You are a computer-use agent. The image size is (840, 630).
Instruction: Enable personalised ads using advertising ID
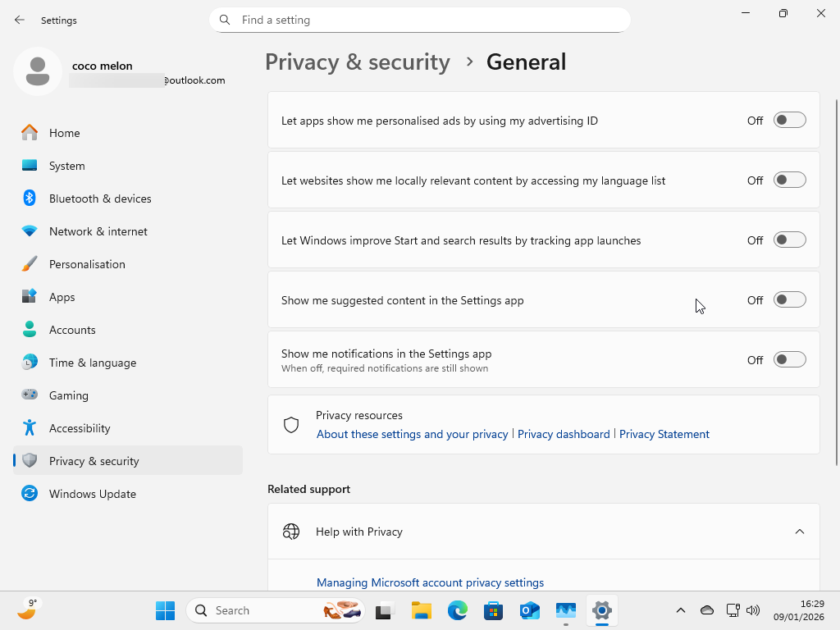(788, 119)
